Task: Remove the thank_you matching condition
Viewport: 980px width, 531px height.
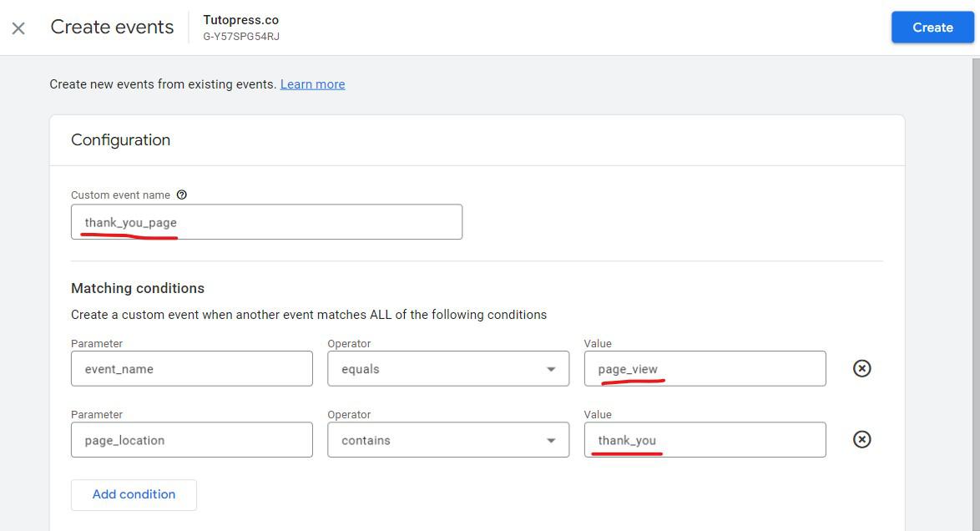Action: click(861, 439)
